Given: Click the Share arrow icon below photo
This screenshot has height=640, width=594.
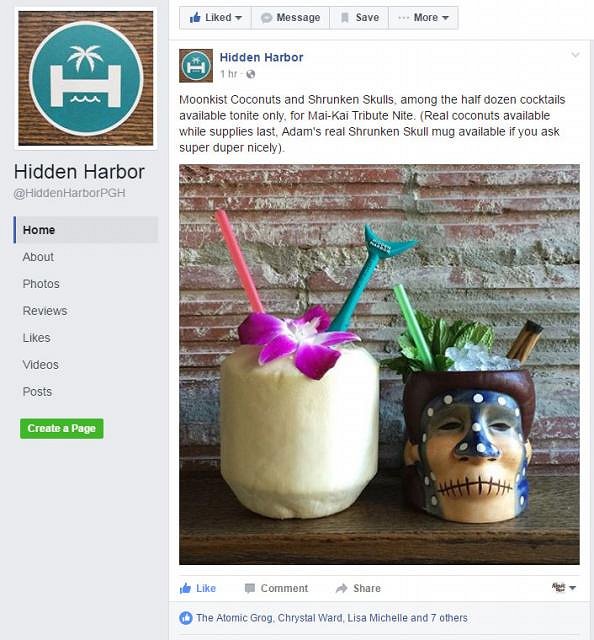Looking at the screenshot, I should click(341, 588).
